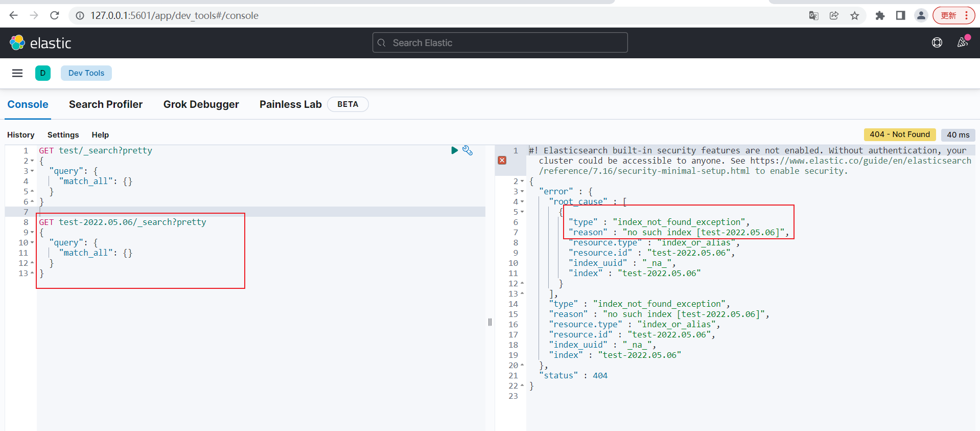The height and width of the screenshot is (431, 980).
Task: Click the "status" : 404 output line
Action: click(573, 375)
